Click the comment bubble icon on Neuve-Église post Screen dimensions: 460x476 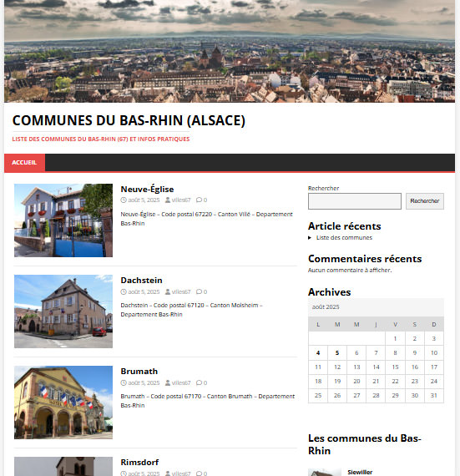199,200
